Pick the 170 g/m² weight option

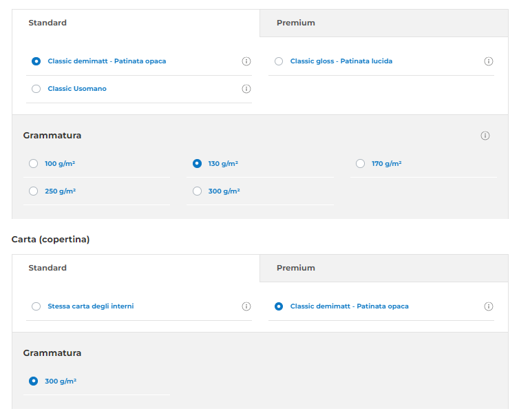[361, 164]
